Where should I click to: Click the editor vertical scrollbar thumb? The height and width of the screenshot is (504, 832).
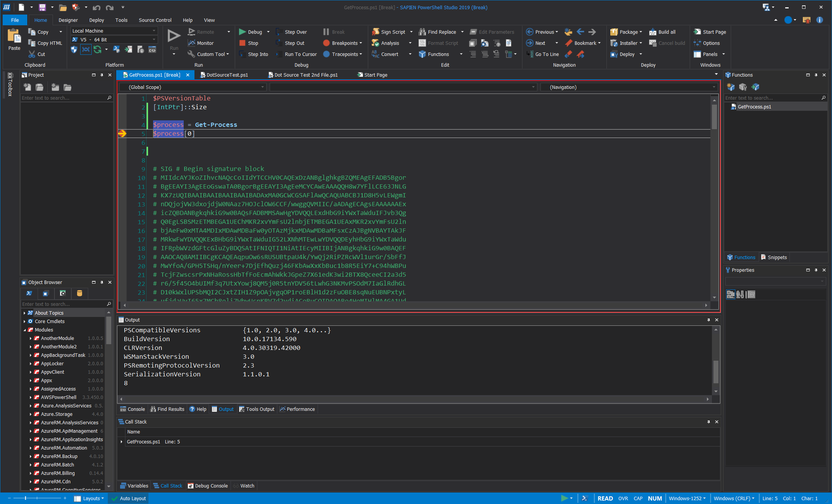[714, 116]
